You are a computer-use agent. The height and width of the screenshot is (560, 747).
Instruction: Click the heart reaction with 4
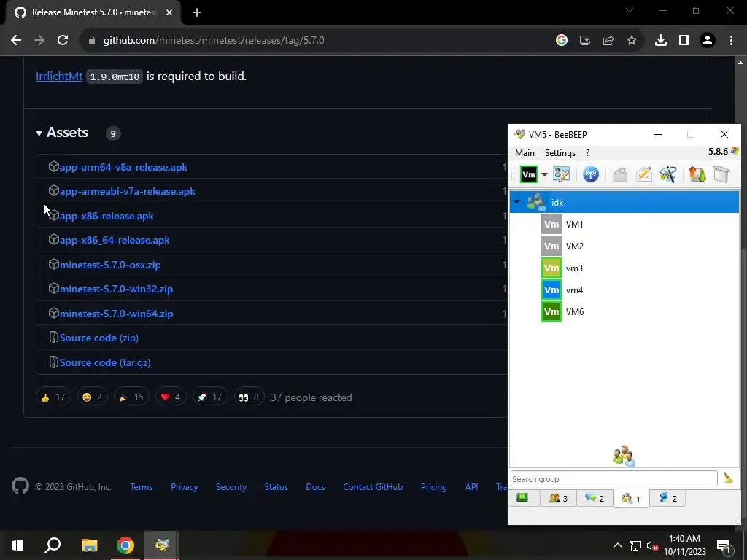click(x=171, y=397)
